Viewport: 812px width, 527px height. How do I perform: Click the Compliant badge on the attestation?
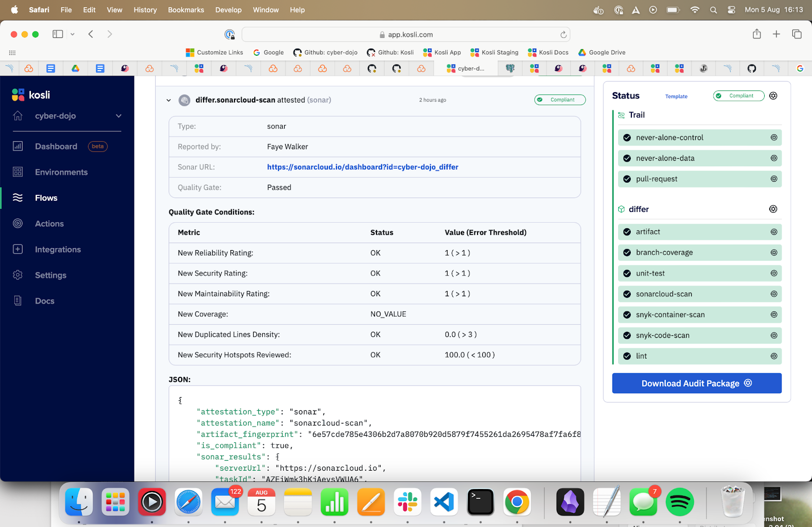tap(560, 100)
